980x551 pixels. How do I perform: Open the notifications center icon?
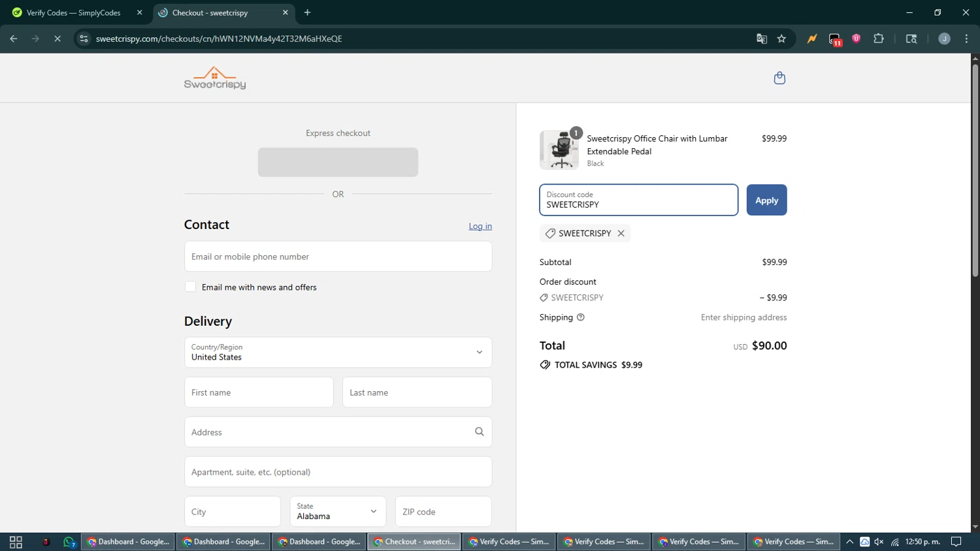[956, 542]
